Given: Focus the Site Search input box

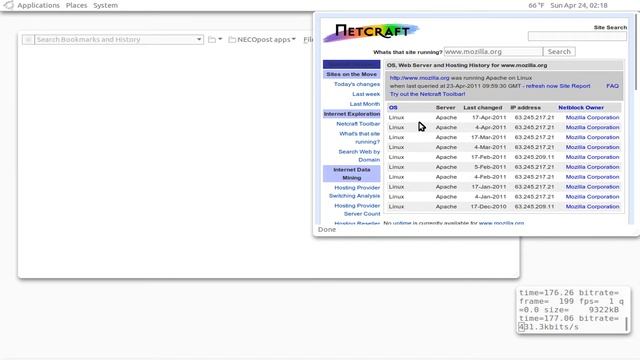Looking at the screenshot, I should (577, 36).
